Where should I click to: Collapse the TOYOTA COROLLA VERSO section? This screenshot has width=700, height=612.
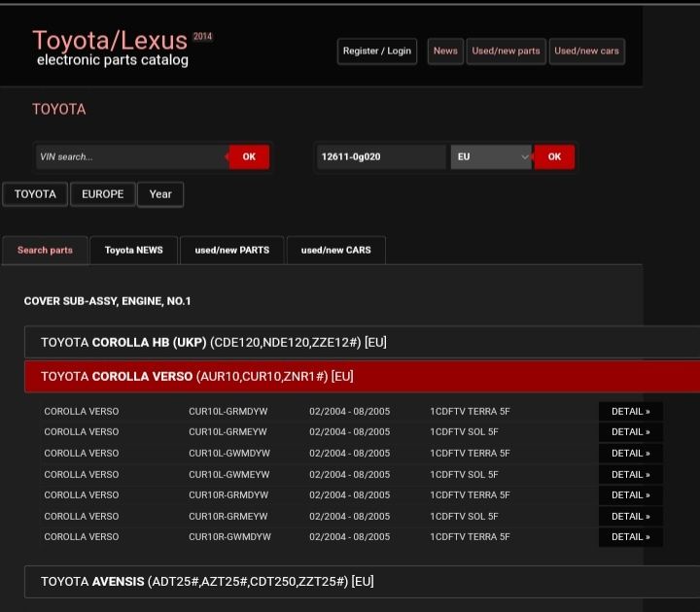[362, 377]
